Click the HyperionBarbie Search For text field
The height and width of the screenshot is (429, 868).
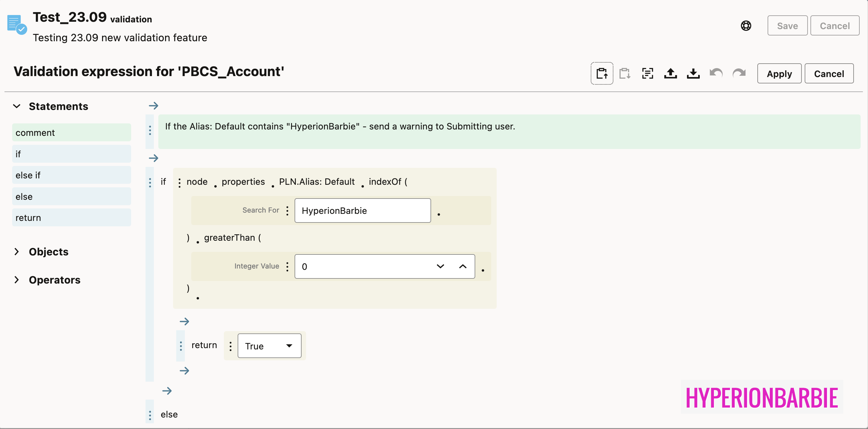tap(362, 210)
